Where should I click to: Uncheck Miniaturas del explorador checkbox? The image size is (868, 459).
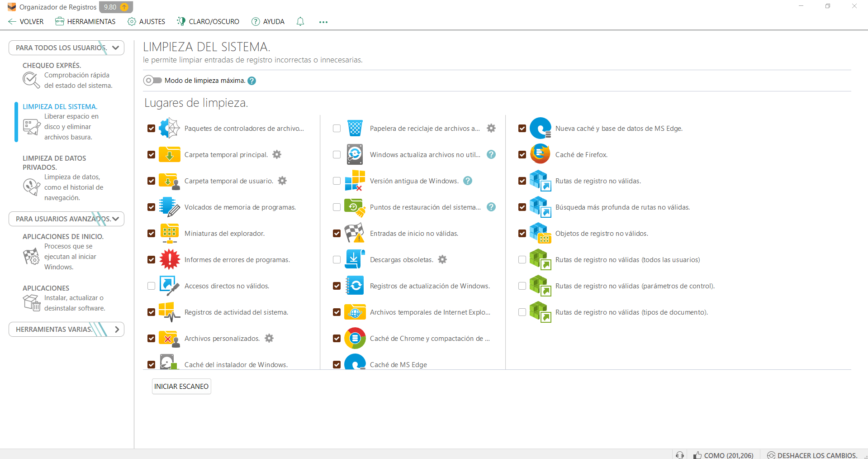pyautogui.click(x=151, y=233)
